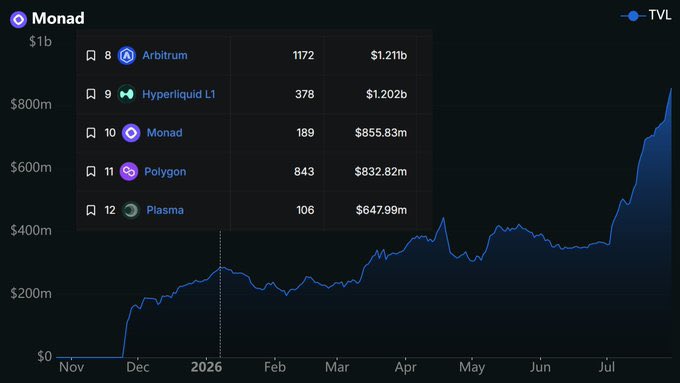The height and width of the screenshot is (383, 680).
Task: Select Polygon protocol count 843
Action: click(304, 171)
